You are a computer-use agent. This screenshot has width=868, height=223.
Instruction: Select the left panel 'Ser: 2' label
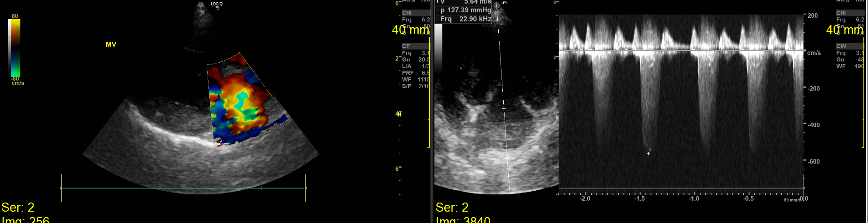(x=18, y=208)
